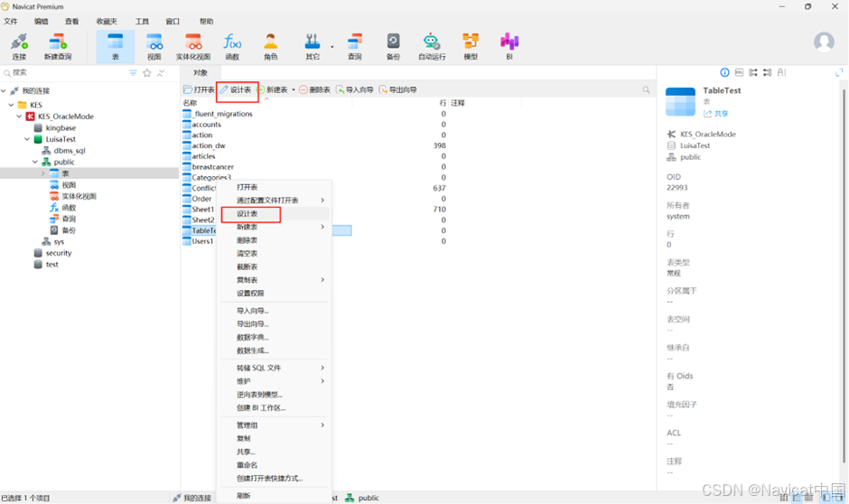Open 实体化视图 (Materialized View) toolbar icon
The height and width of the screenshot is (504, 849).
coord(192,46)
